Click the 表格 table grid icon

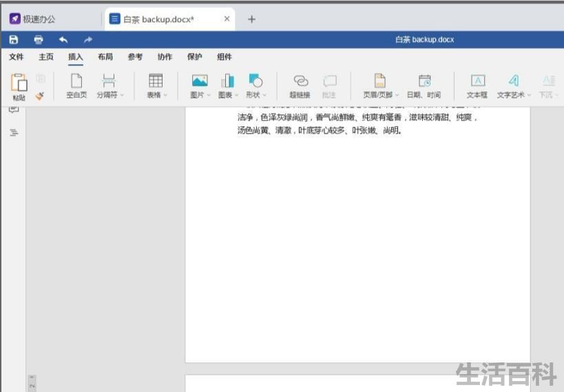156,81
